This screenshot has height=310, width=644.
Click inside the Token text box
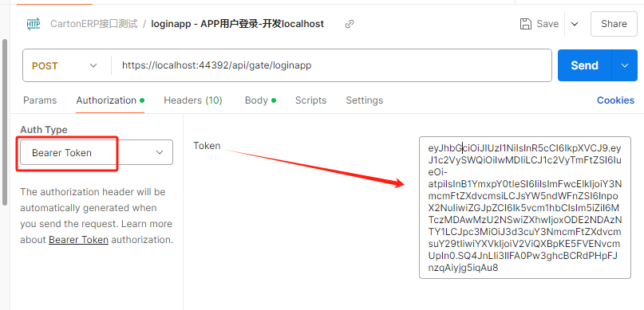point(525,207)
